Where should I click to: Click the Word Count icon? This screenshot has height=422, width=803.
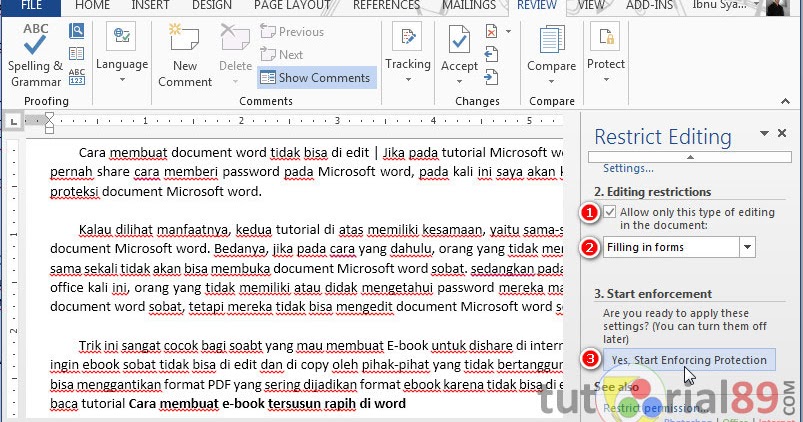(77, 77)
